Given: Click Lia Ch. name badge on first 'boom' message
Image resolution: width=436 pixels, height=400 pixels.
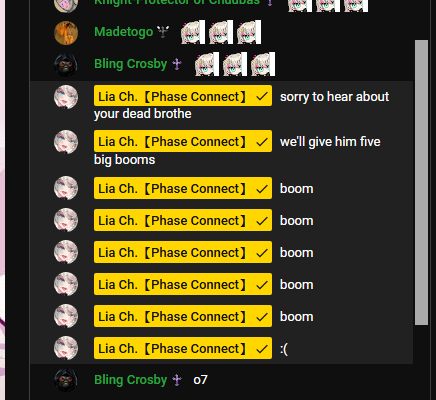Looking at the screenshot, I should pyautogui.click(x=183, y=188).
